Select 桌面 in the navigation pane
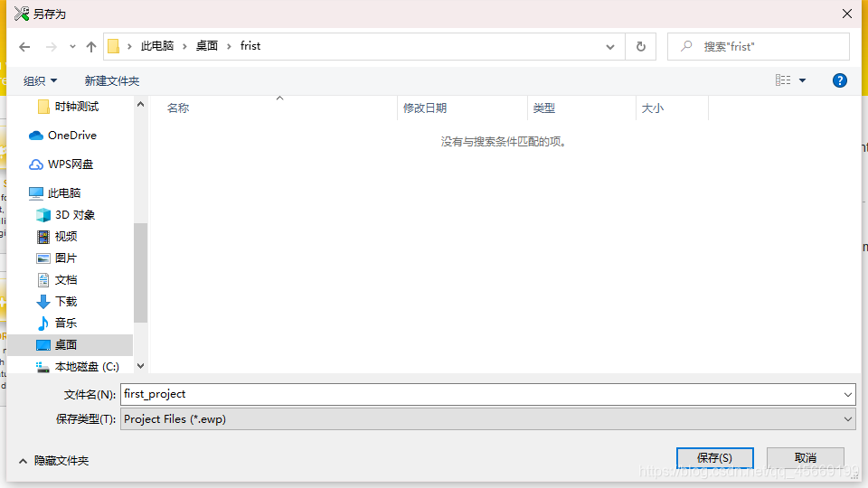 point(71,344)
